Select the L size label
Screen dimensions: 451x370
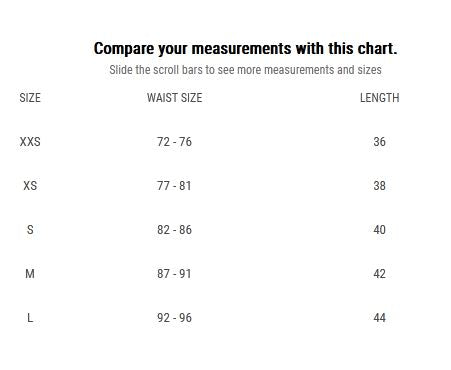click(30, 318)
